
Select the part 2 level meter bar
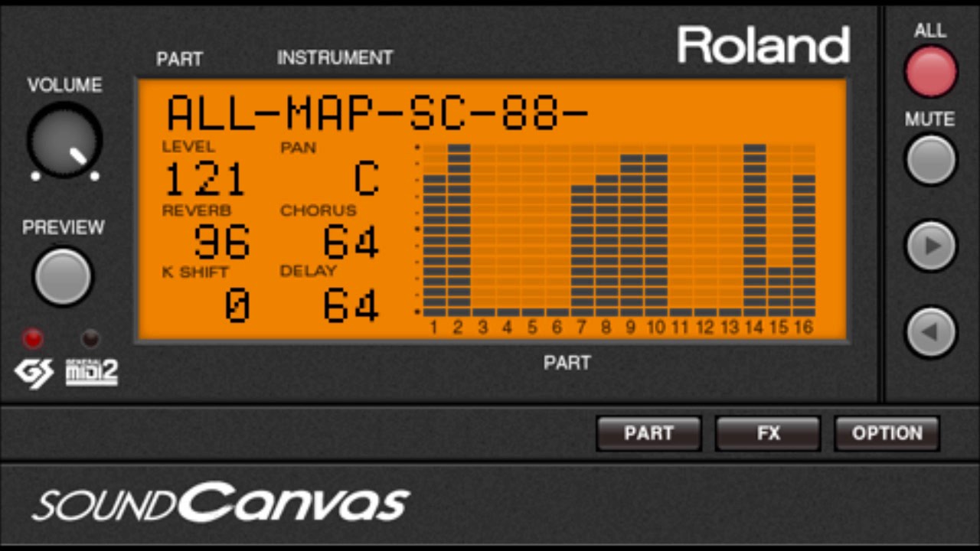tap(459, 230)
